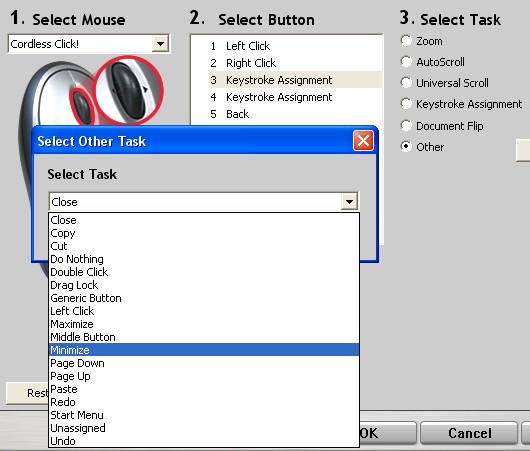This screenshot has width=530, height=451.
Task: Pick Do Nothing from the task list
Action: [x=204, y=259]
